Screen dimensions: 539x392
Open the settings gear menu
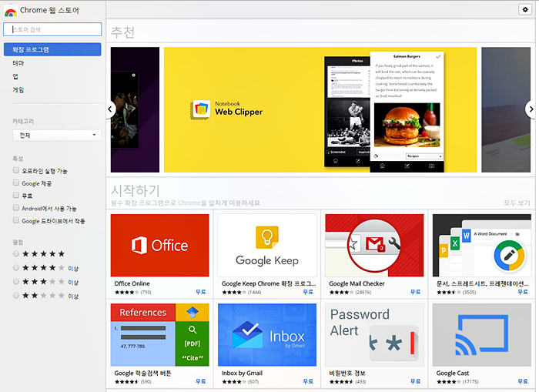tap(525, 10)
